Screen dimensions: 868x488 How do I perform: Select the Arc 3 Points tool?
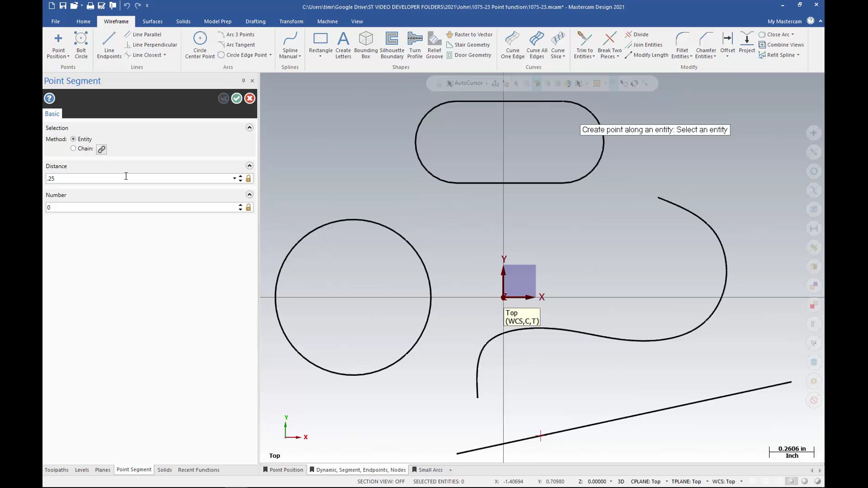click(240, 34)
